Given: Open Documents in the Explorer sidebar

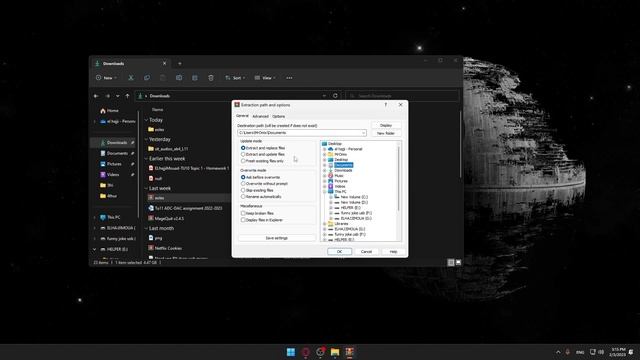Looking at the screenshot, I should click(x=117, y=153).
